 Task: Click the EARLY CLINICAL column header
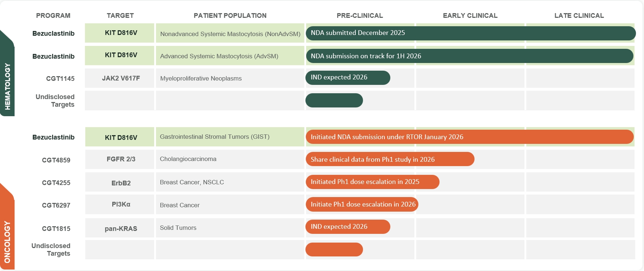(x=470, y=16)
